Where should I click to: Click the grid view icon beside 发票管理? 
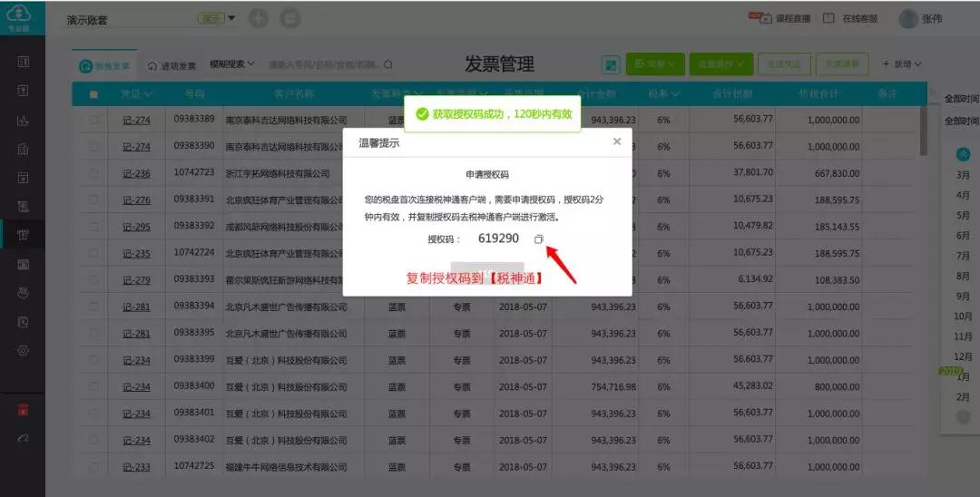pos(611,65)
